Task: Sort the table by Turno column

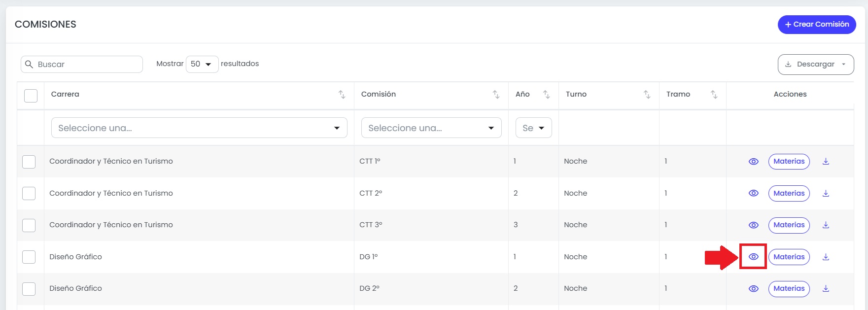Action: pos(647,95)
